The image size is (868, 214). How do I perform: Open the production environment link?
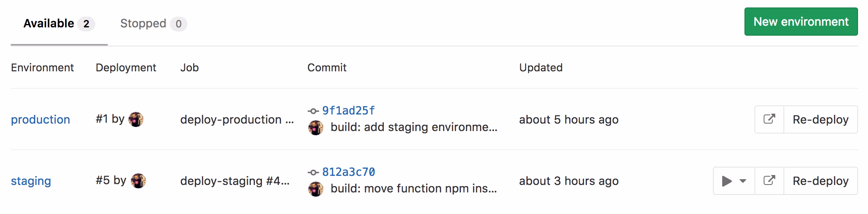point(40,119)
